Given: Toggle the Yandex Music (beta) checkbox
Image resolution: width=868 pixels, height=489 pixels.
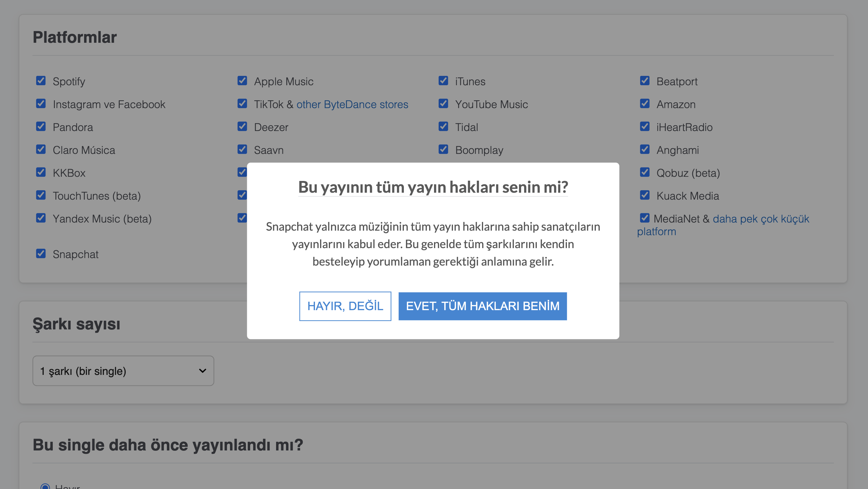Looking at the screenshot, I should [41, 218].
